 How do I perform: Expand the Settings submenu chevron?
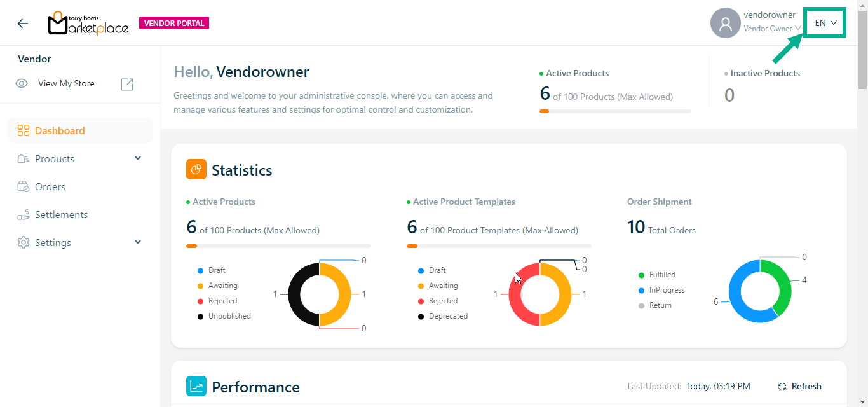[138, 242]
